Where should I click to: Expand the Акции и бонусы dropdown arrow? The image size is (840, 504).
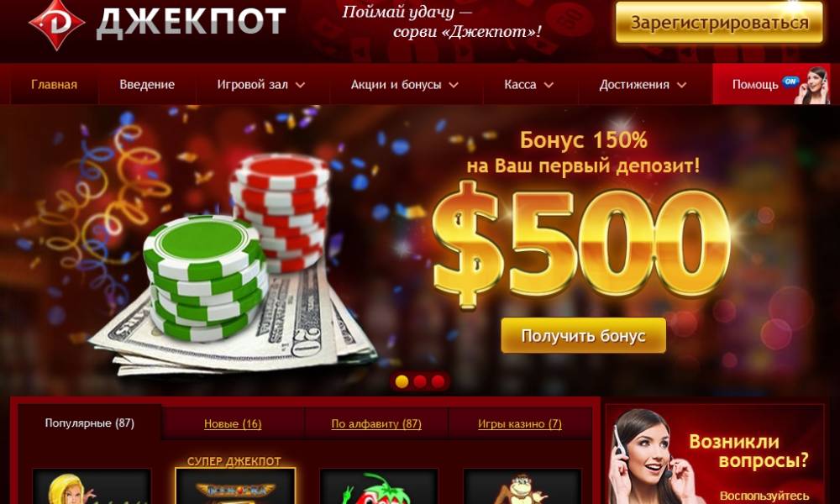pos(454,85)
